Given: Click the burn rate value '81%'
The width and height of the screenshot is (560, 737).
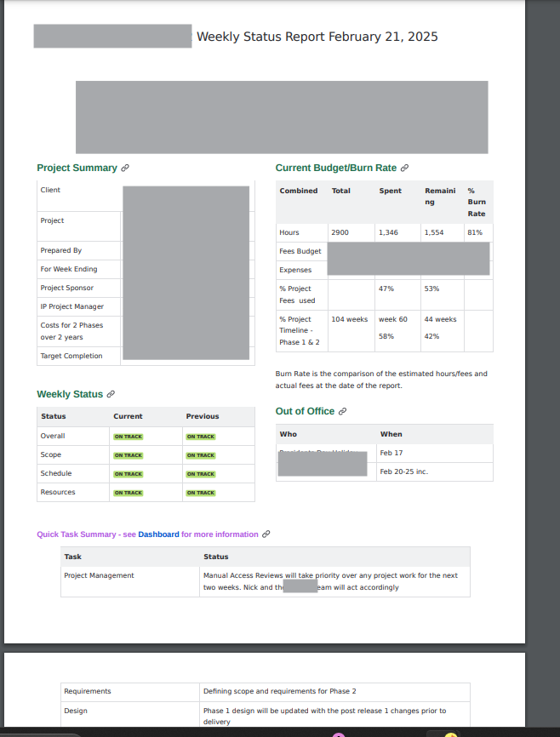Looking at the screenshot, I should coord(475,232).
